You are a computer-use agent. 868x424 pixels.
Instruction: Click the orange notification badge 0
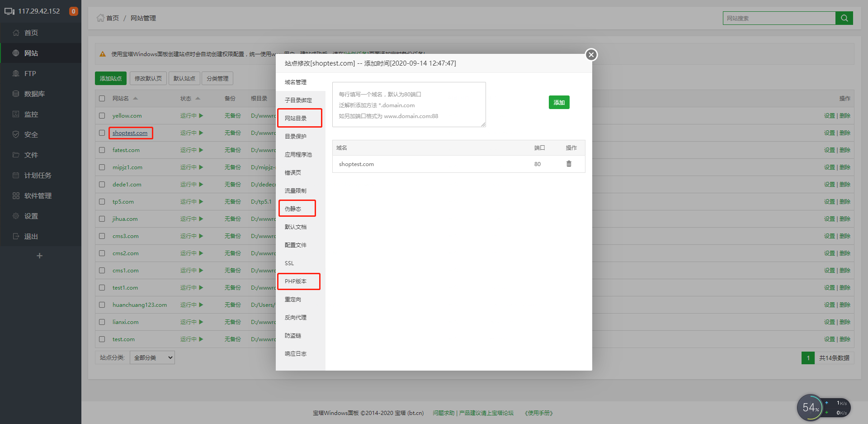[x=73, y=11]
